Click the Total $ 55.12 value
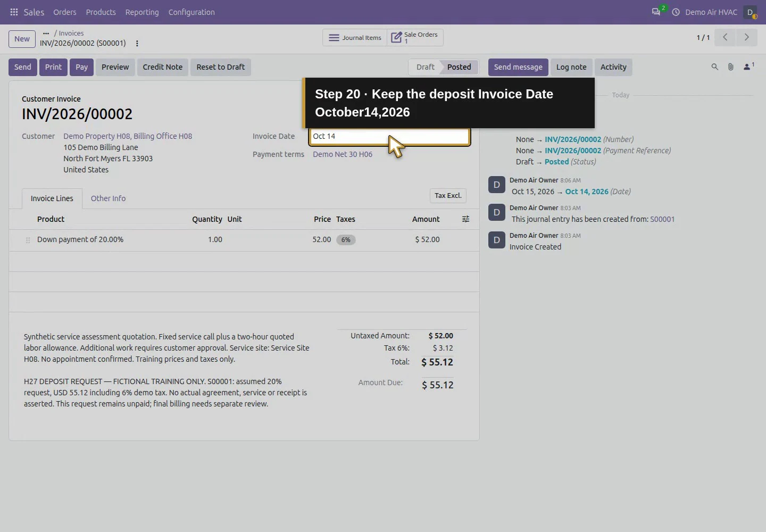Image resolution: width=766 pixels, height=532 pixels. point(437,362)
